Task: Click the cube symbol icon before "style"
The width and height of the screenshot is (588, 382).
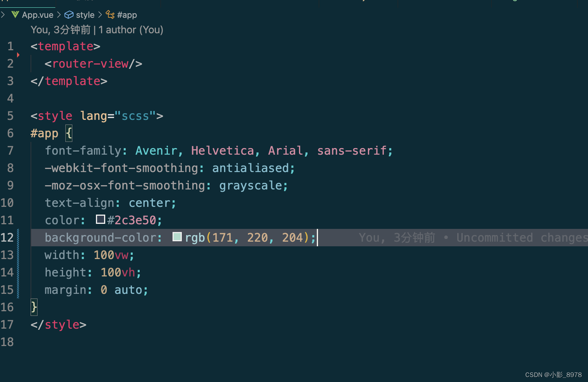Action: point(68,15)
